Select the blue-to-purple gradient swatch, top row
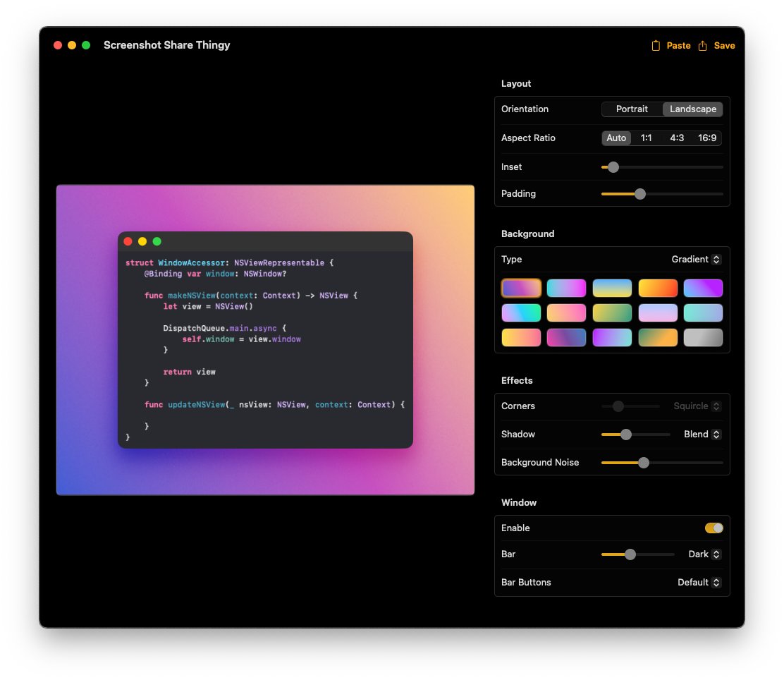 (x=703, y=289)
